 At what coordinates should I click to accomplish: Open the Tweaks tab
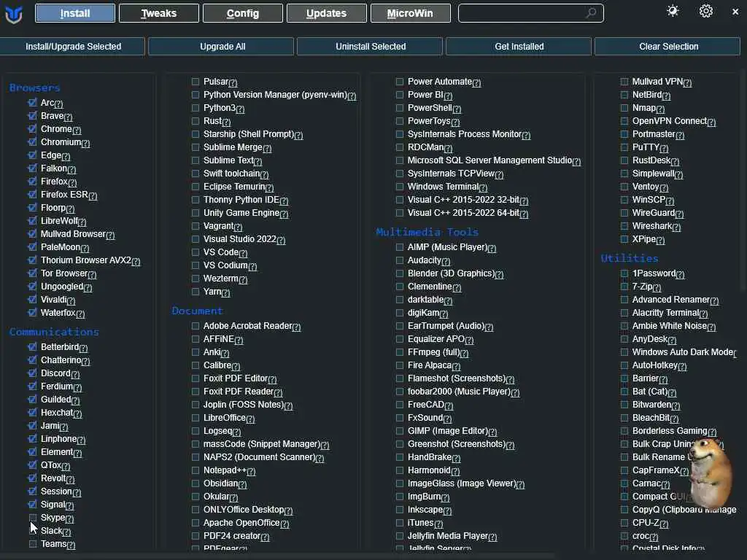pos(158,13)
